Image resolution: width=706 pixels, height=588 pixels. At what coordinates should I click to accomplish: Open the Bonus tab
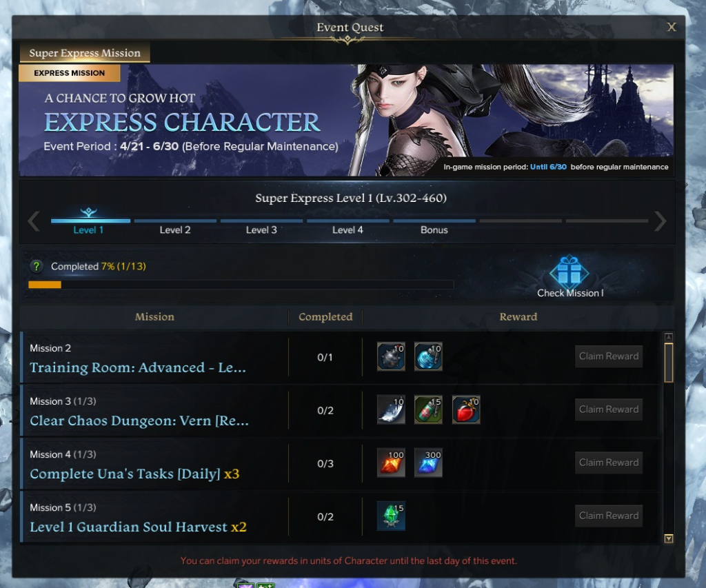(434, 230)
